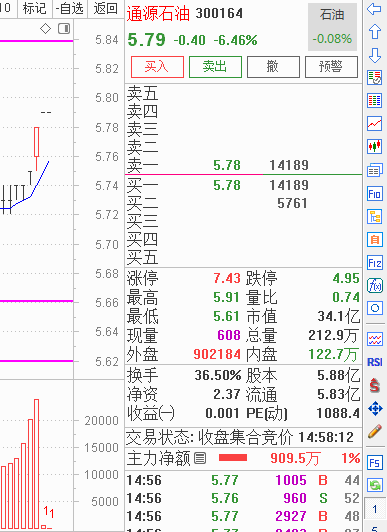387x532 pixels.
Task: Click the left arrow back icon
Action: (374, 9)
